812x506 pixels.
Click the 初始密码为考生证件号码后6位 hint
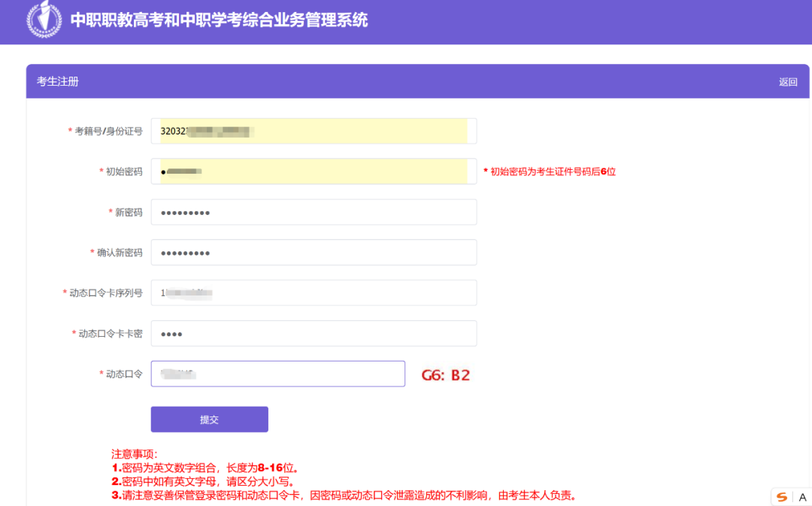tap(550, 171)
